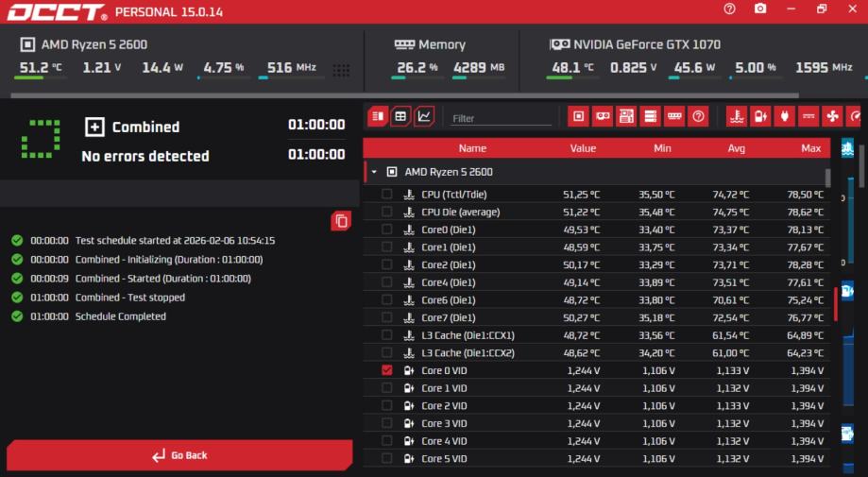Click the L3 Cache (Die1:CCX2) row name

point(468,352)
